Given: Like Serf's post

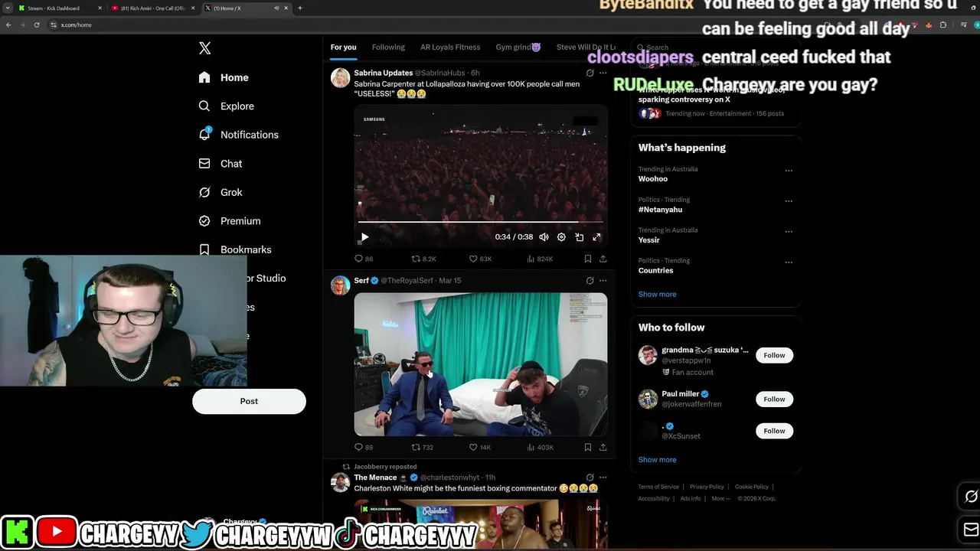Looking at the screenshot, I should 480,447.
